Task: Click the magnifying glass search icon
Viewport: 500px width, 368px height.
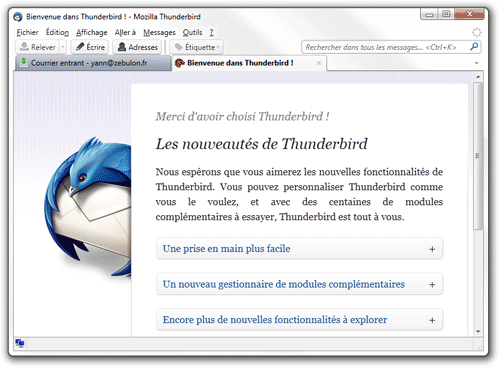Action: (474, 47)
